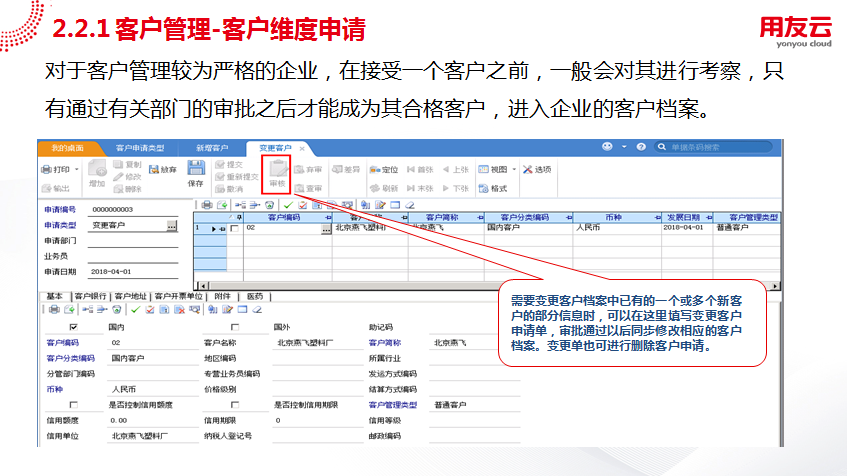The image size is (847, 476).
Task: Toggle the 国外 checkbox
Action: point(234,327)
